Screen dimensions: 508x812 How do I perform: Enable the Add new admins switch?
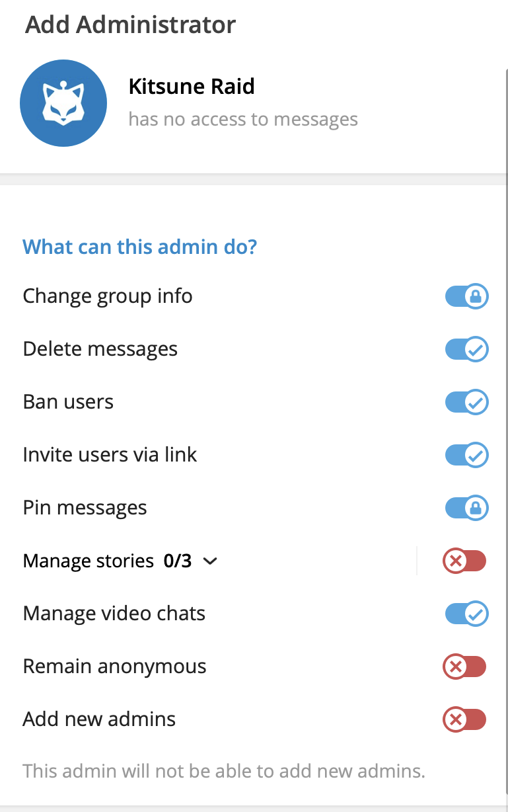pyautogui.click(x=464, y=719)
